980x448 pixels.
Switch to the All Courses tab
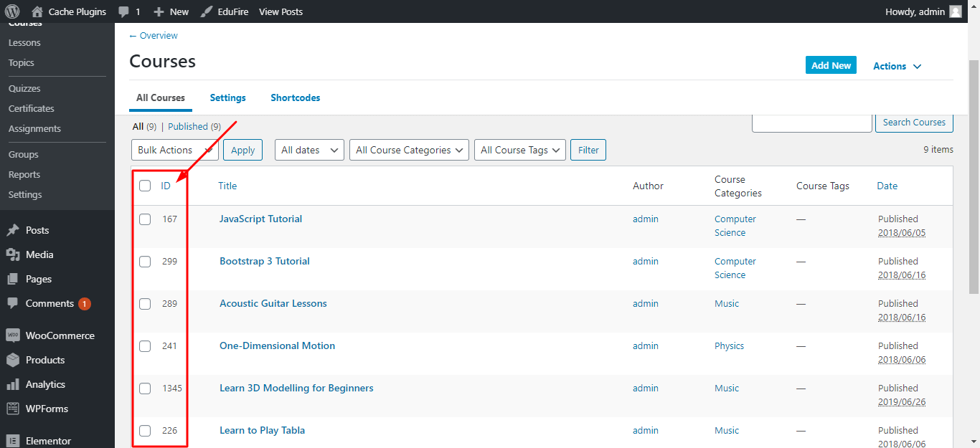pos(161,98)
